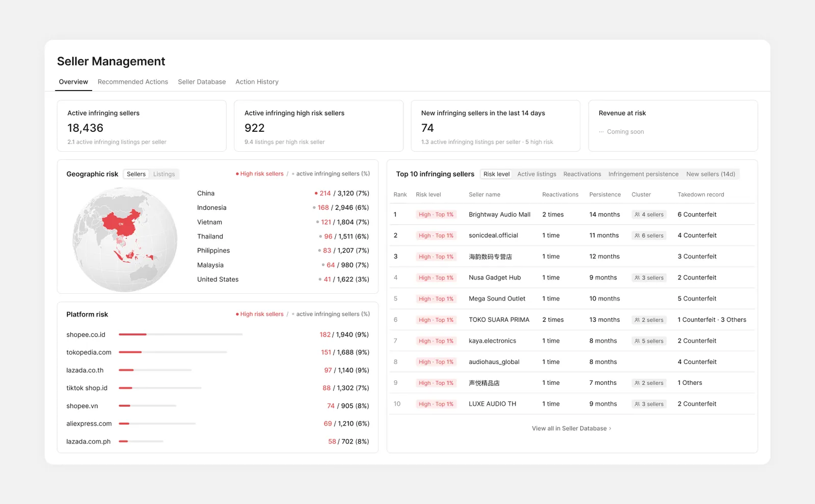Click lazada.co.th risk bar
This screenshot has width=815, height=504.
click(155, 370)
